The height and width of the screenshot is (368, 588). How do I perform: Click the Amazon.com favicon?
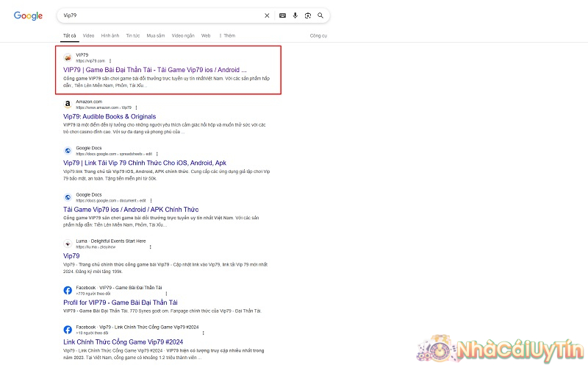point(68,105)
